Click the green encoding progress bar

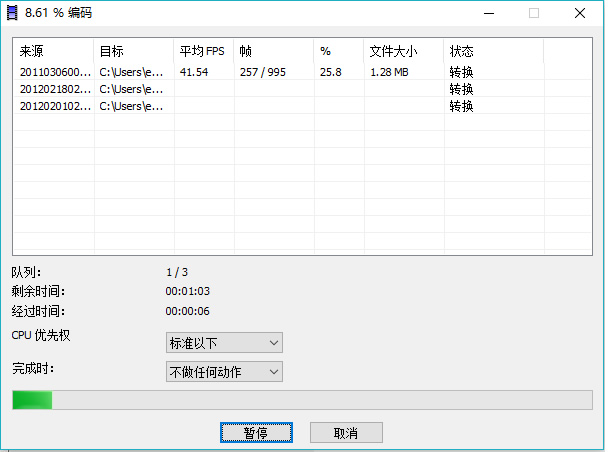(302, 400)
